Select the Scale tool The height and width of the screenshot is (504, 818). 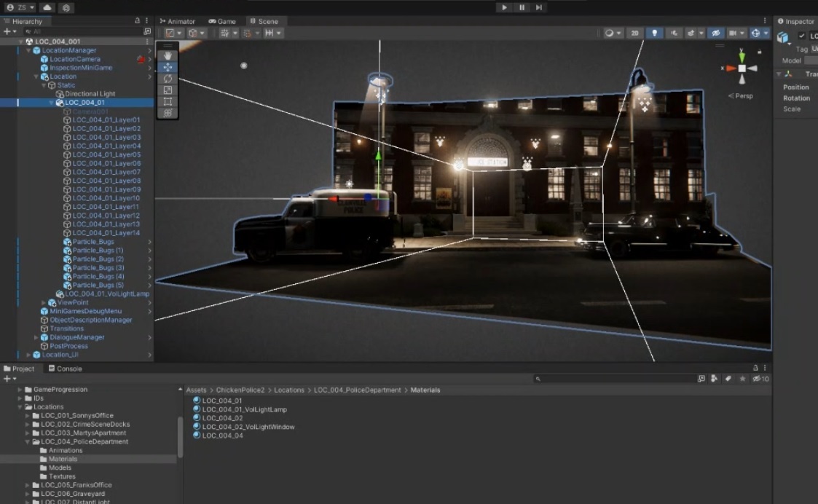pos(168,90)
